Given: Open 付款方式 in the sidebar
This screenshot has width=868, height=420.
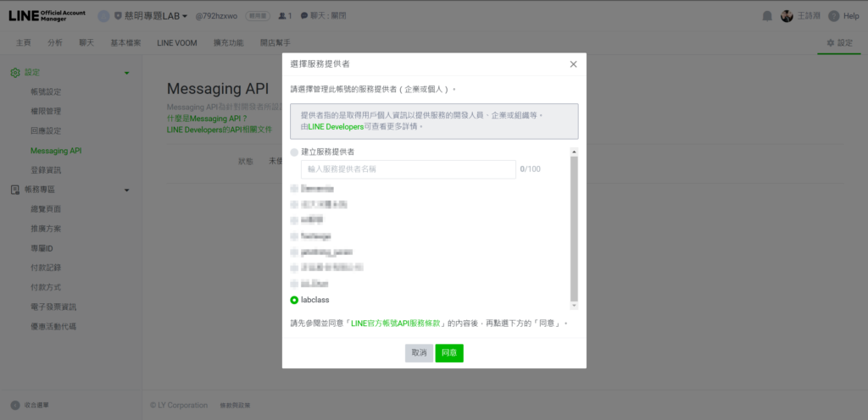Looking at the screenshot, I should (x=46, y=287).
